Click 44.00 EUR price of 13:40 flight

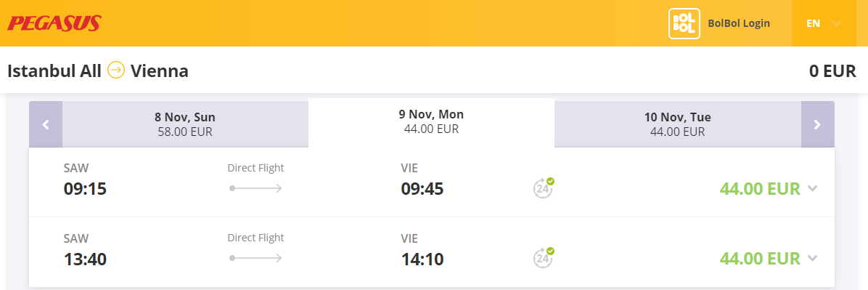click(760, 259)
